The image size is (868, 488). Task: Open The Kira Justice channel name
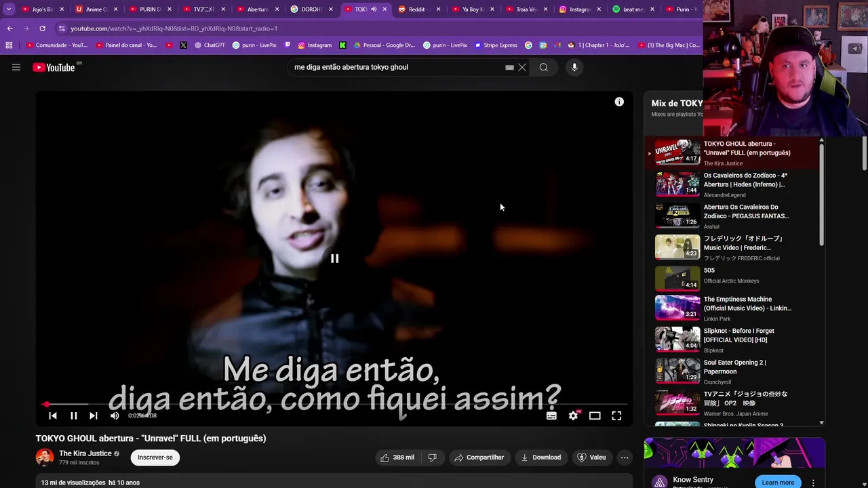tap(85, 453)
